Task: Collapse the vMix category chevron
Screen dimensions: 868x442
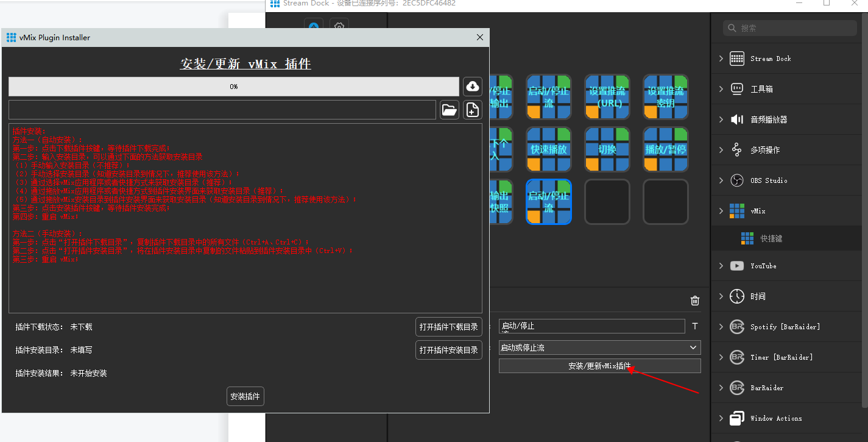Action: [721, 211]
